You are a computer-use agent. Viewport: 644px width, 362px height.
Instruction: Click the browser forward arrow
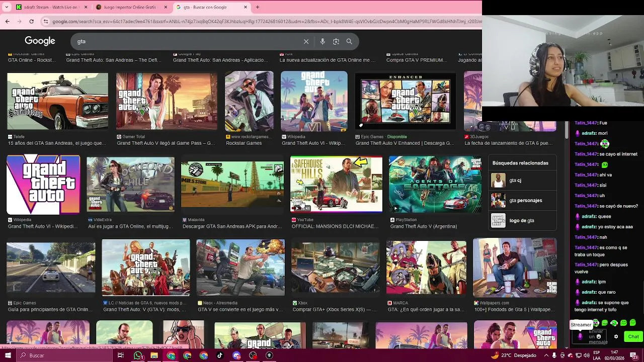pos(19,21)
